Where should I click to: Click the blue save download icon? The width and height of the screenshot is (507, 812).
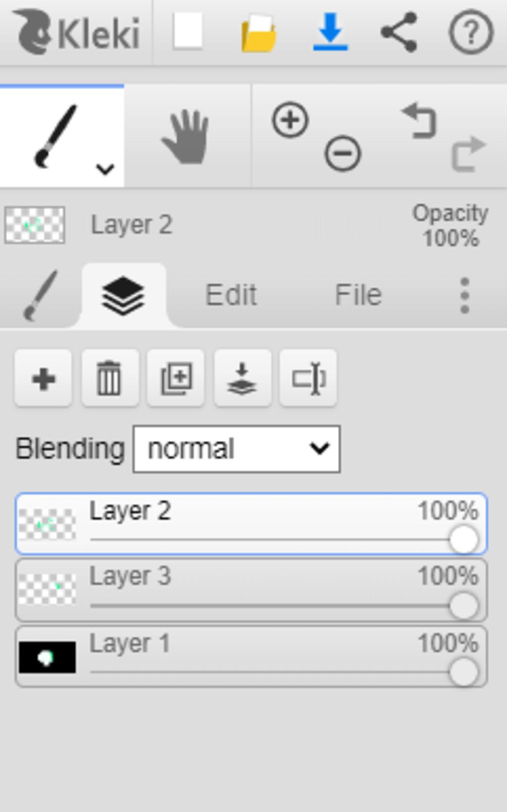tap(330, 32)
